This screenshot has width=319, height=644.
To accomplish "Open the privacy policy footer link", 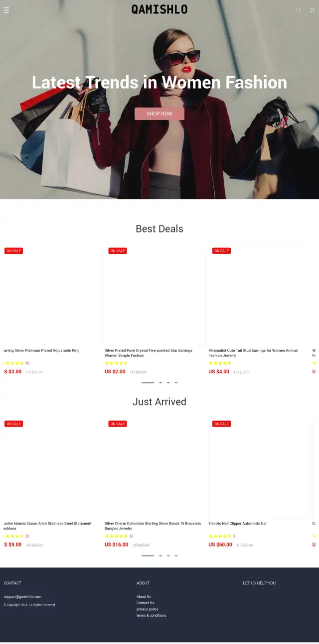I will [x=148, y=609].
